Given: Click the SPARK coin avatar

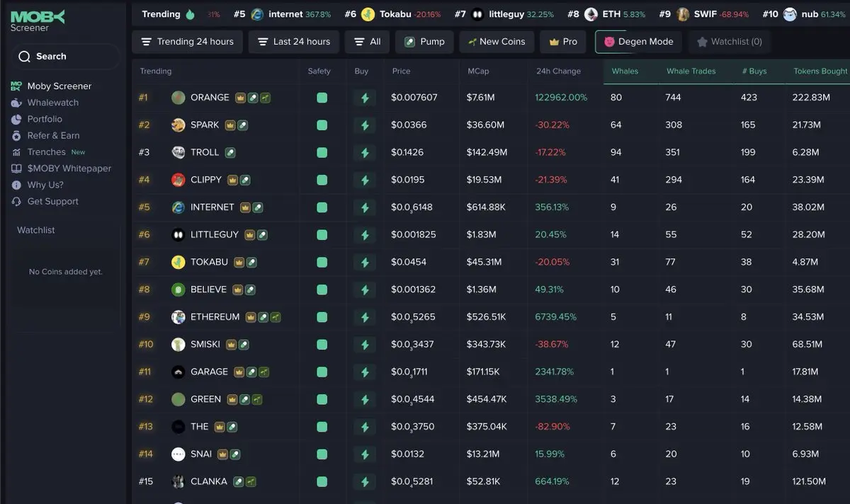Looking at the screenshot, I should tap(178, 125).
